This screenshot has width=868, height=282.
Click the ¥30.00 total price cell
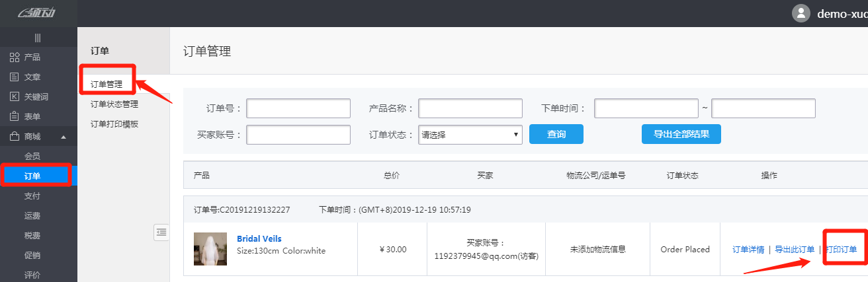(393, 249)
